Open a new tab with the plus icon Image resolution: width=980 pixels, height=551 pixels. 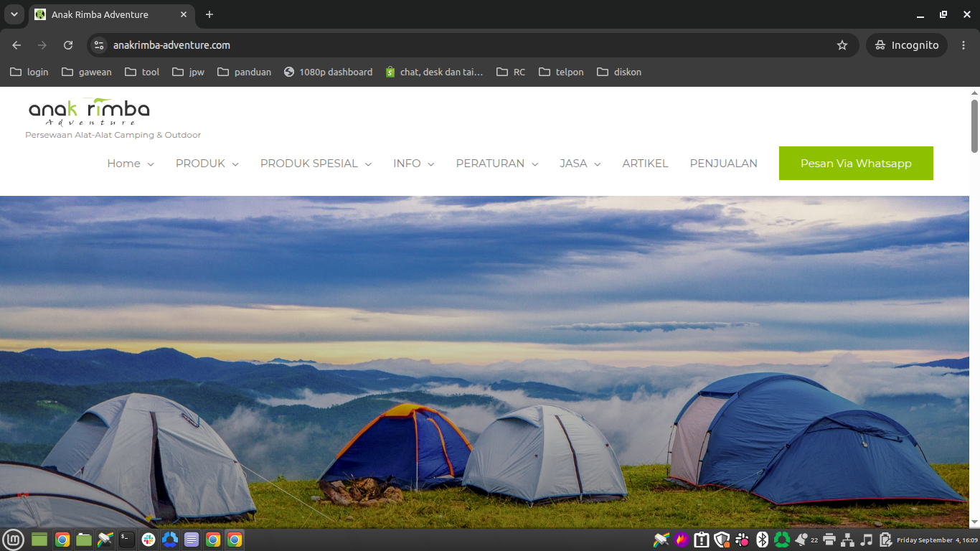click(209, 14)
